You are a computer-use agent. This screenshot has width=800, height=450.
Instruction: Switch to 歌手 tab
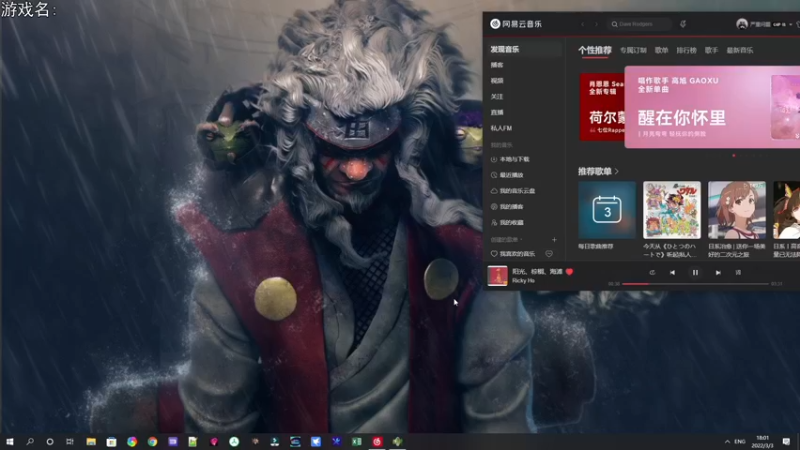712,50
